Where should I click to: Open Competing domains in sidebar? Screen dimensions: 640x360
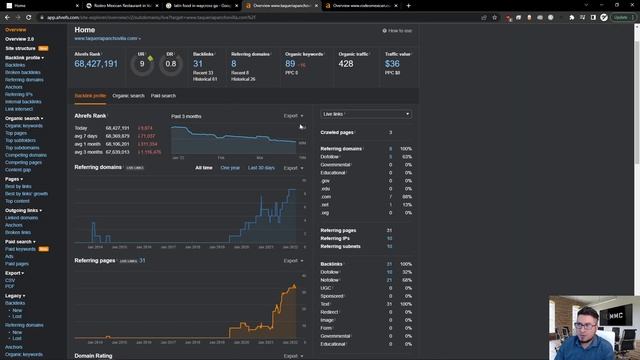point(26,155)
